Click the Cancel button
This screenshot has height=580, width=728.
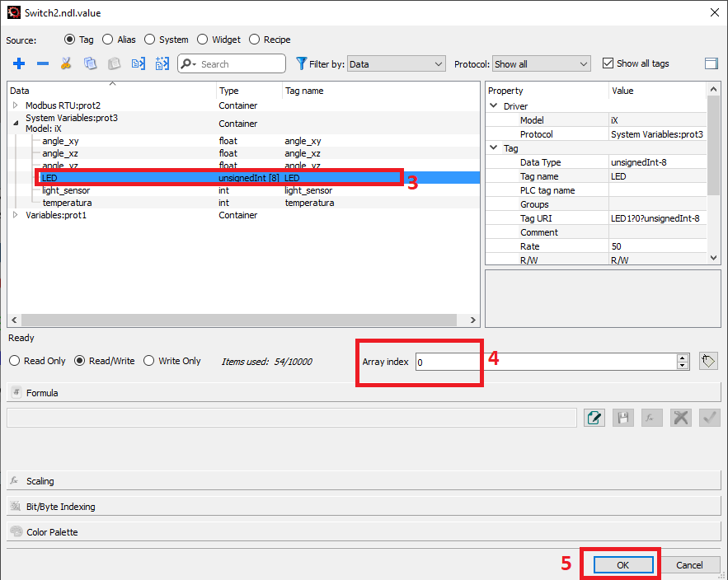[689, 564]
